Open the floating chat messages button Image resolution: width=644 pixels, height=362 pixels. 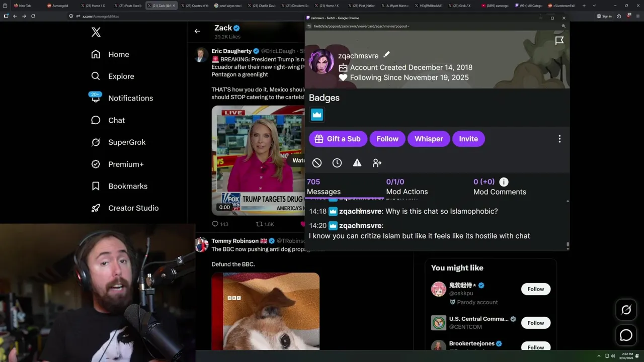(x=626, y=335)
